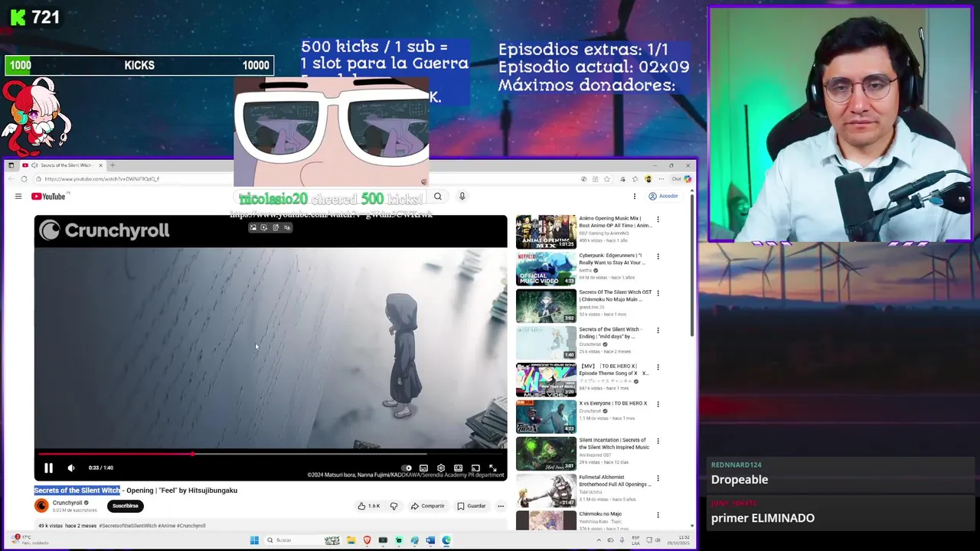Click the Suscribirse button
The height and width of the screenshot is (551, 980).
[x=126, y=506]
